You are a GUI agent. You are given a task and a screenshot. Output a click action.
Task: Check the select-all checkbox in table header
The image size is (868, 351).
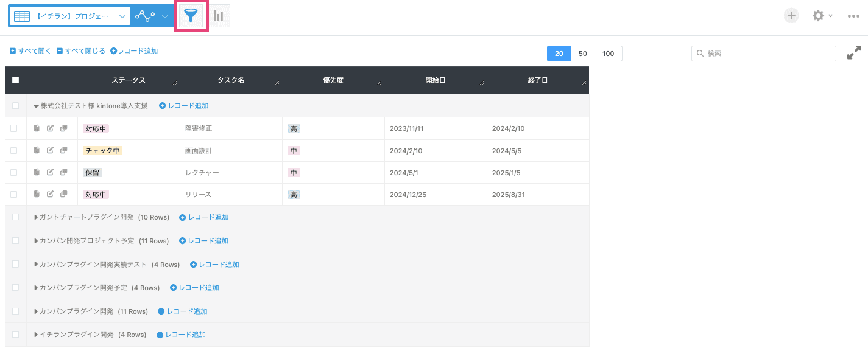tap(16, 80)
